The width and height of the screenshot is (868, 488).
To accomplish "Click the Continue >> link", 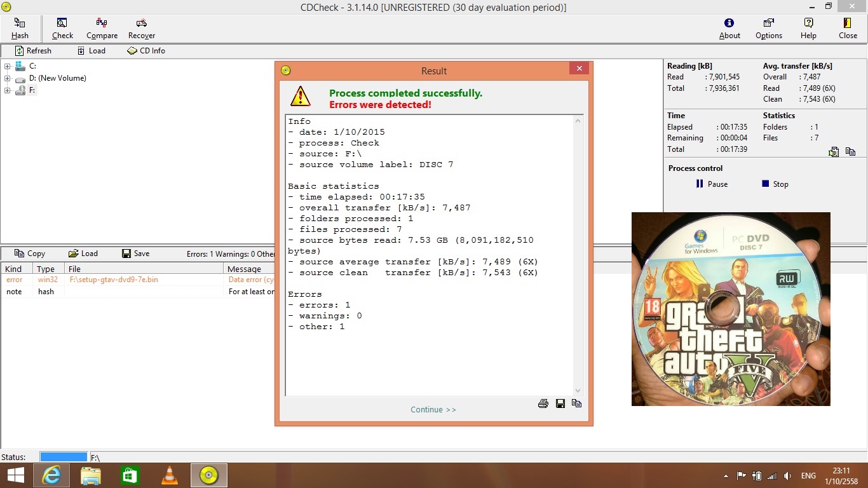I will point(433,410).
